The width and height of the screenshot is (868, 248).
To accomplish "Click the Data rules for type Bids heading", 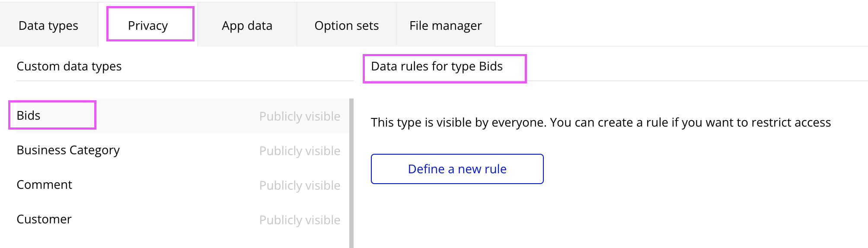I will coord(437,66).
